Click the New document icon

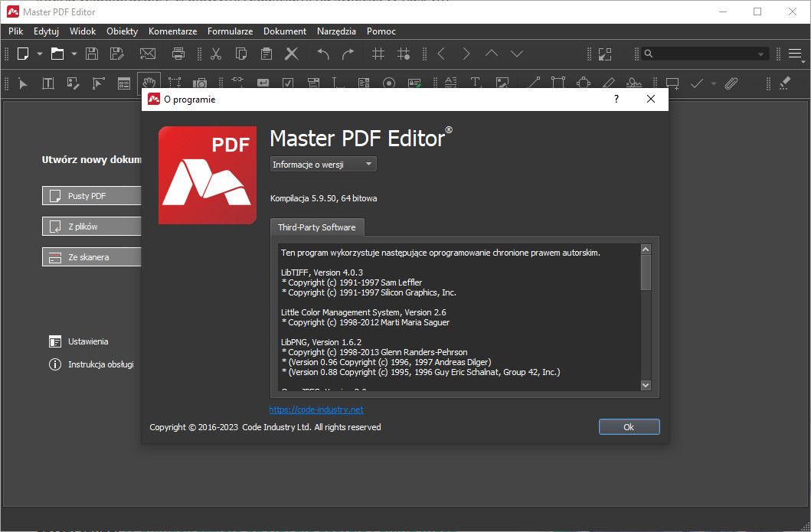point(23,54)
